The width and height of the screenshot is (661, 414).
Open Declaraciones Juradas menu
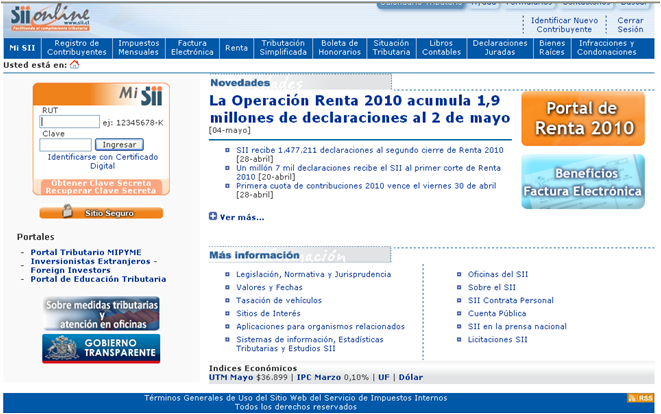coord(500,48)
